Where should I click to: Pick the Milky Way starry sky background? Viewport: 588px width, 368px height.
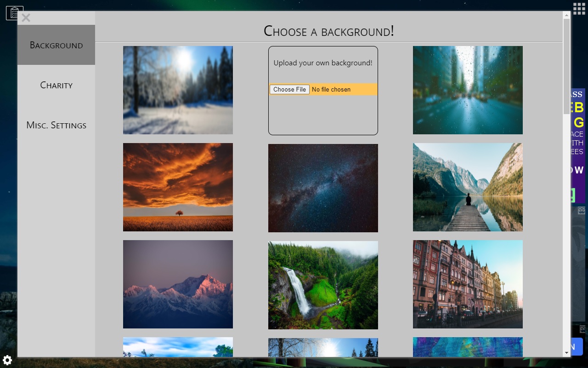323,188
